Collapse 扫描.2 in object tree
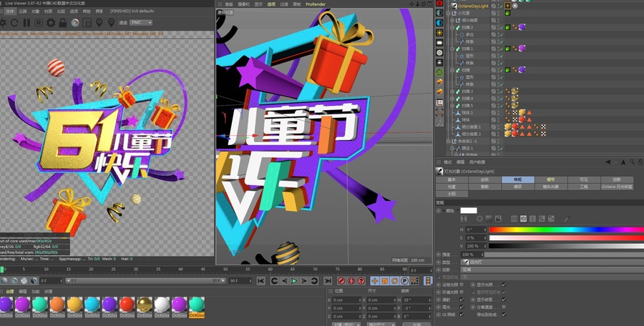This screenshot has height=326, width=644. [452, 27]
